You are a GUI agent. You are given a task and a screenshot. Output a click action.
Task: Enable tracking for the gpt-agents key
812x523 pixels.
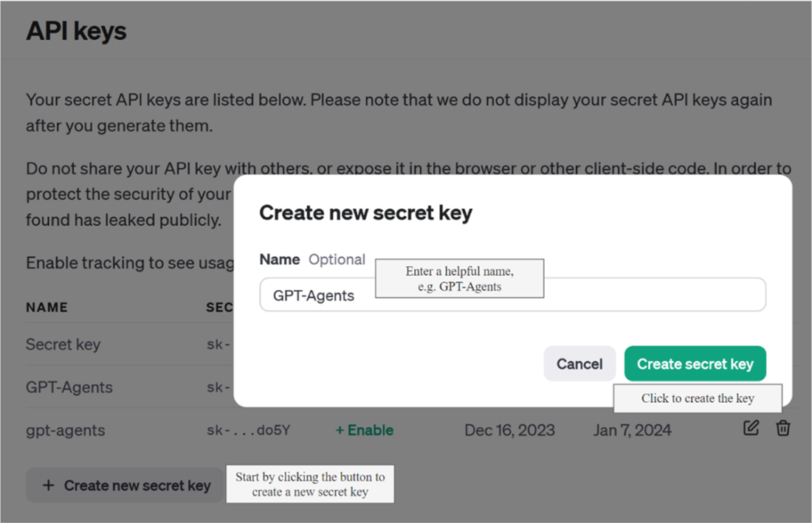(365, 430)
